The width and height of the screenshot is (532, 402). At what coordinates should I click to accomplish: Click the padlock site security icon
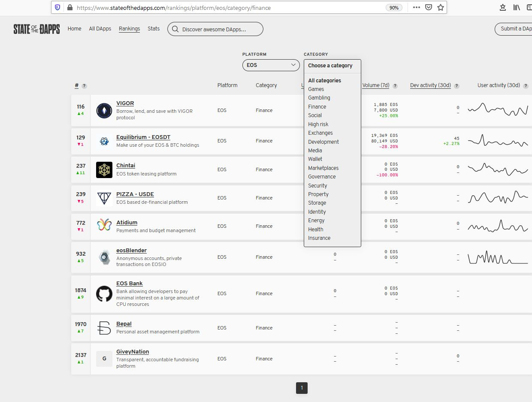(70, 7)
